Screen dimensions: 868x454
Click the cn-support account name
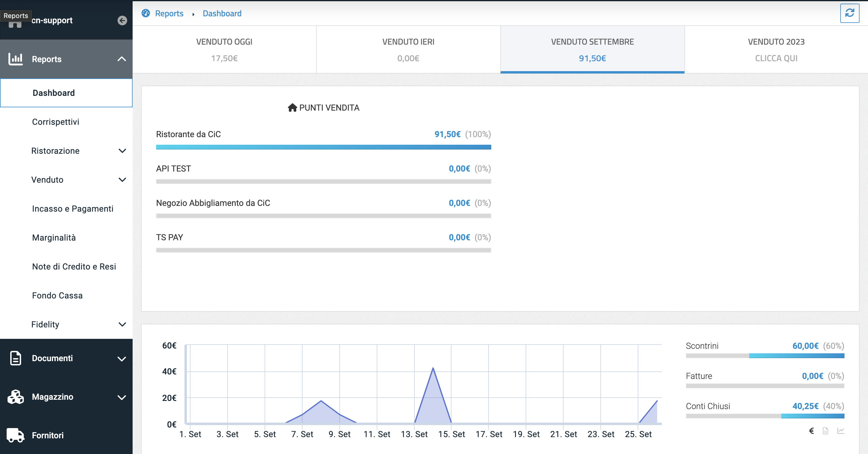click(x=52, y=20)
